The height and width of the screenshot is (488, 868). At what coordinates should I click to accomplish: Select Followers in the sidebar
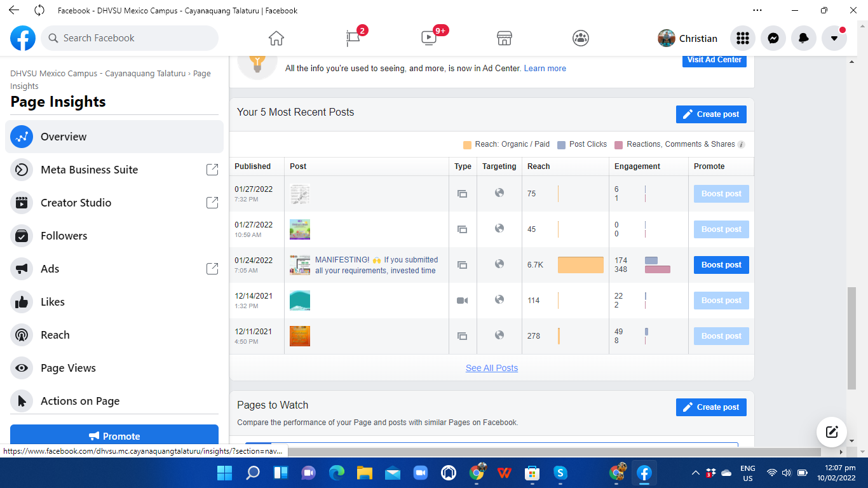[x=114, y=236]
